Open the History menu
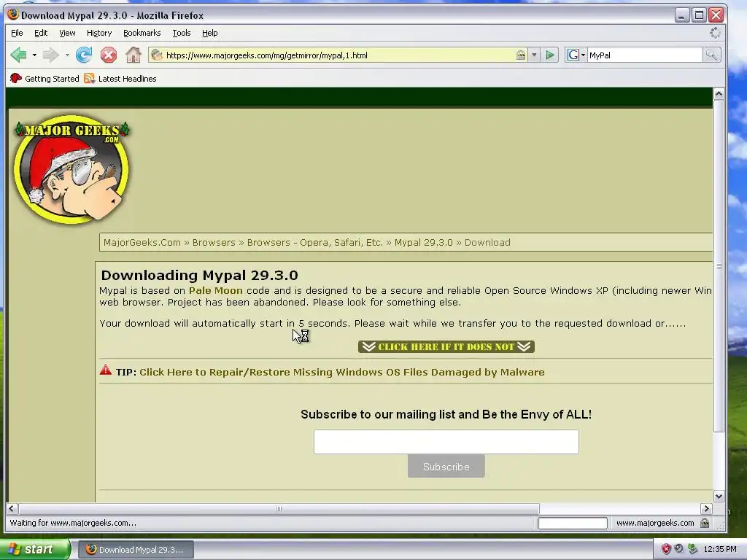 (99, 33)
